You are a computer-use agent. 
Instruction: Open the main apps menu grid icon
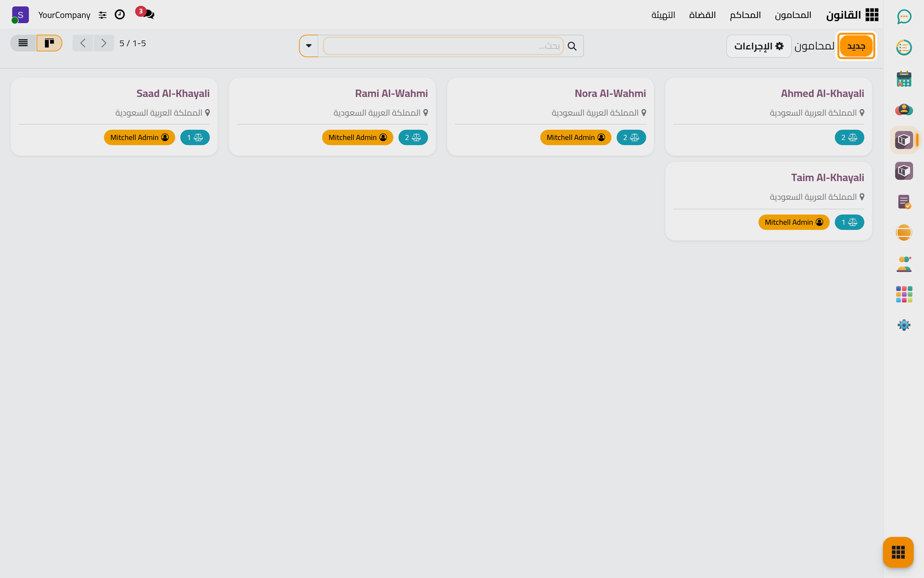(x=872, y=15)
